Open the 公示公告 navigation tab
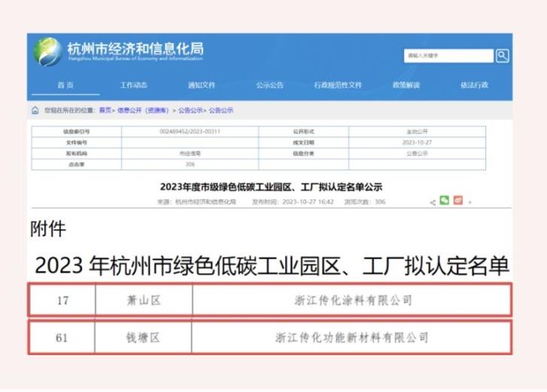The width and height of the screenshot is (547, 392). tap(269, 85)
